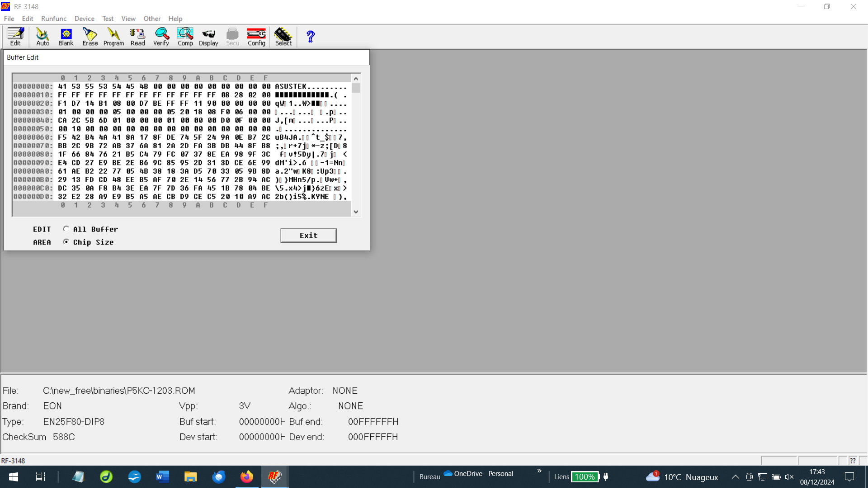
Task: Open the notebook app icon on taskbar
Action: tap(78, 477)
